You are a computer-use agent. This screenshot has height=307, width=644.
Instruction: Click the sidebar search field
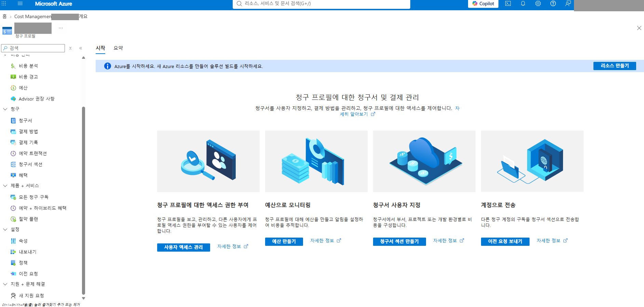point(33,48)
